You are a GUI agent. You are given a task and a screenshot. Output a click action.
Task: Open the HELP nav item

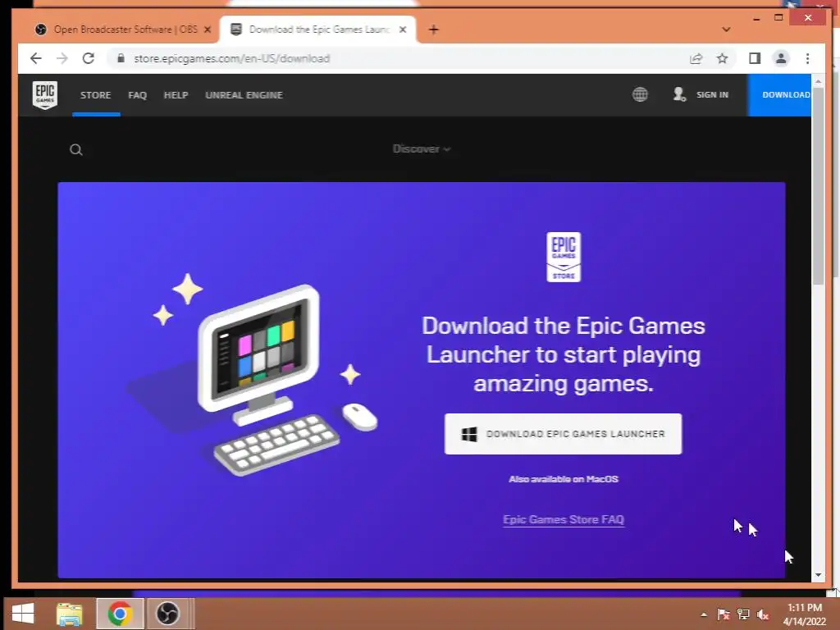coord(176,95)
